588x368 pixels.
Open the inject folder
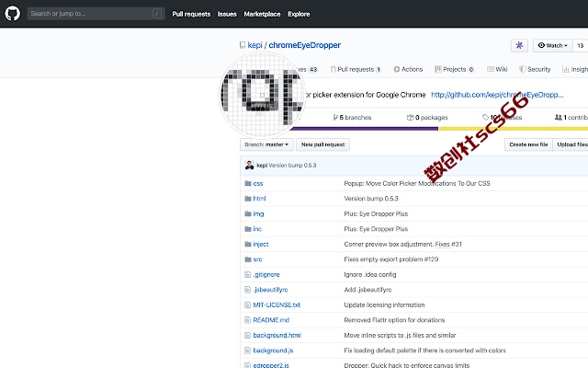pyautogui.click(x=261, y=244)
